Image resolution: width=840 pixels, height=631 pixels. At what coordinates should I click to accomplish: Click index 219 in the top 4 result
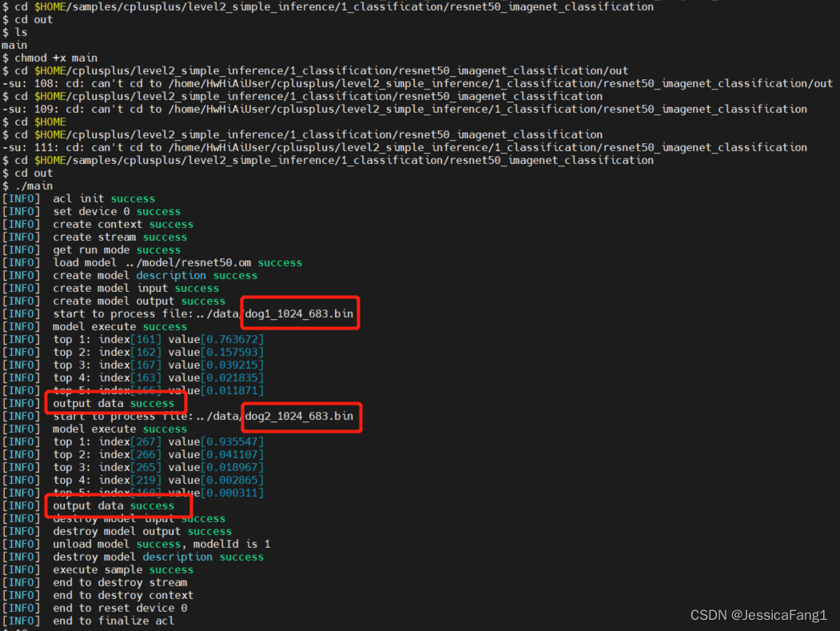(x=145, y=481)
